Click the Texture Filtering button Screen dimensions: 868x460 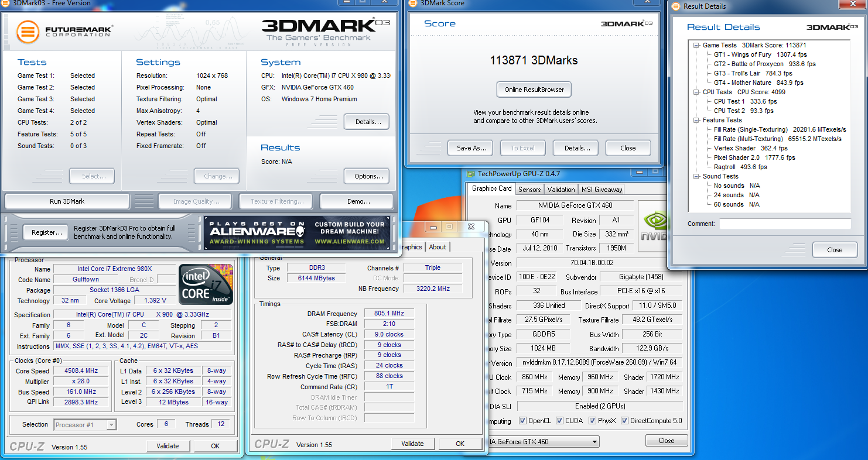point(277,201)
